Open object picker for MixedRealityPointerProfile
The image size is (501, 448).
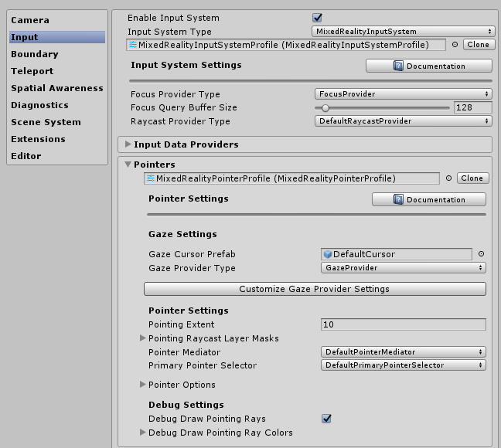(x=448, y=178)
